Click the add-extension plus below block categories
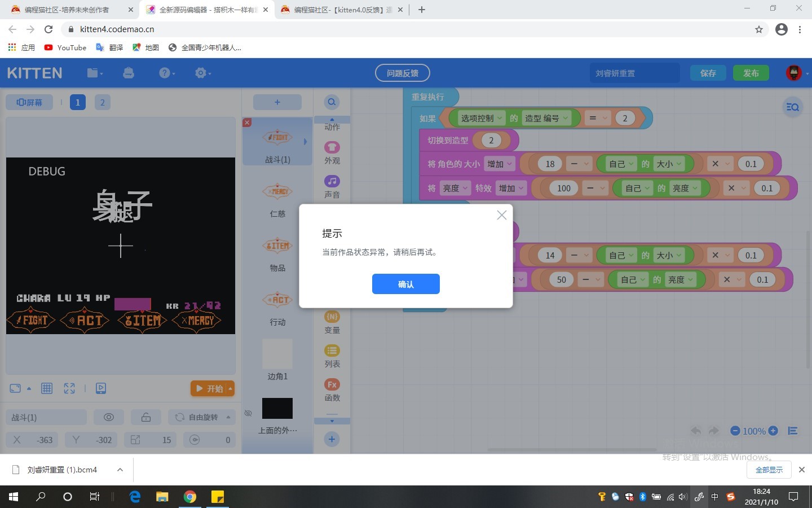The height and width of the screenshot is (508, 812). pyautogui.click(x=332, y=439)
